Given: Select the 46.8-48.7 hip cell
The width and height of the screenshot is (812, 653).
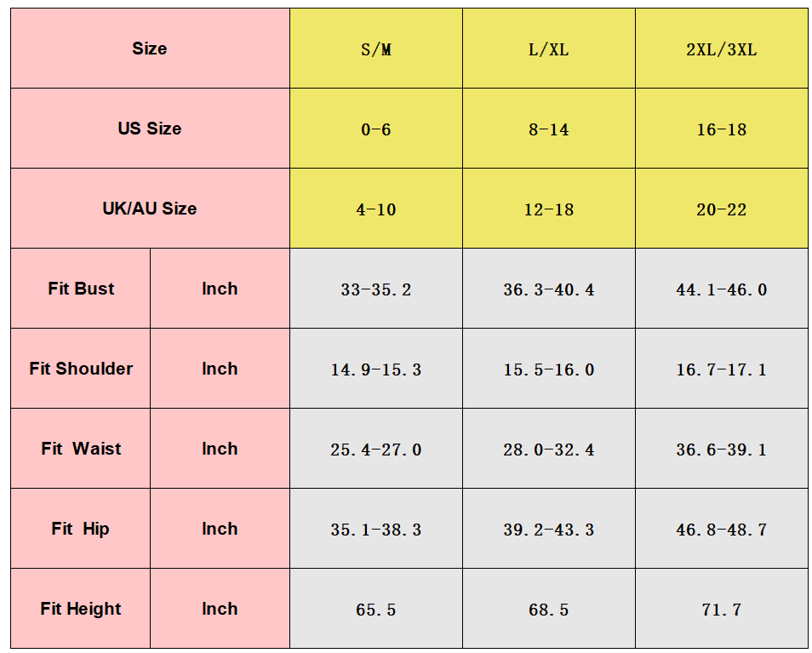Looking at the screenshot, I should click(722, 528).
